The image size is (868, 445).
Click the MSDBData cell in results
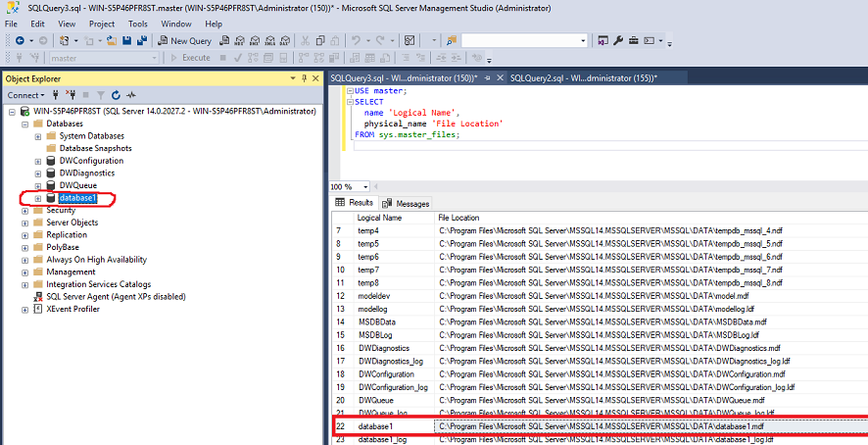[x=394, y=321]
